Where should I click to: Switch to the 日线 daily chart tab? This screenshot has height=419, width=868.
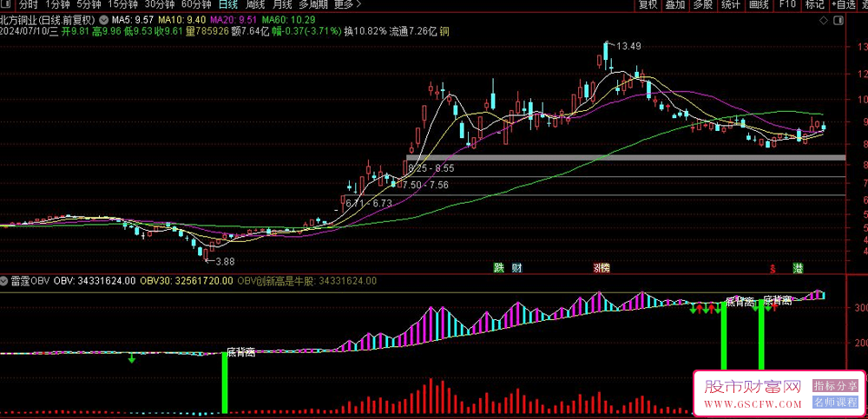(x=228, y=5)
